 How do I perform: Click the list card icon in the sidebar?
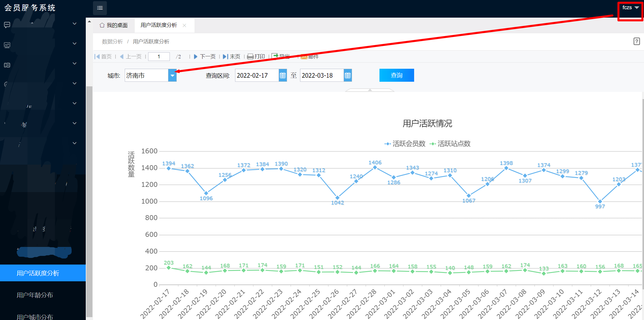pos(7,65)
